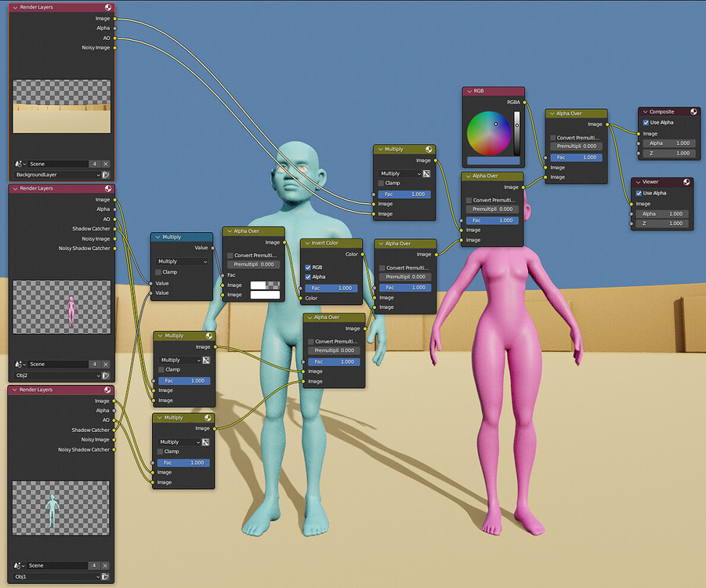Screen dimensions: 706x588
Task: Click the brightness value bar in RGB node
Action: click(x=517, y=133)
